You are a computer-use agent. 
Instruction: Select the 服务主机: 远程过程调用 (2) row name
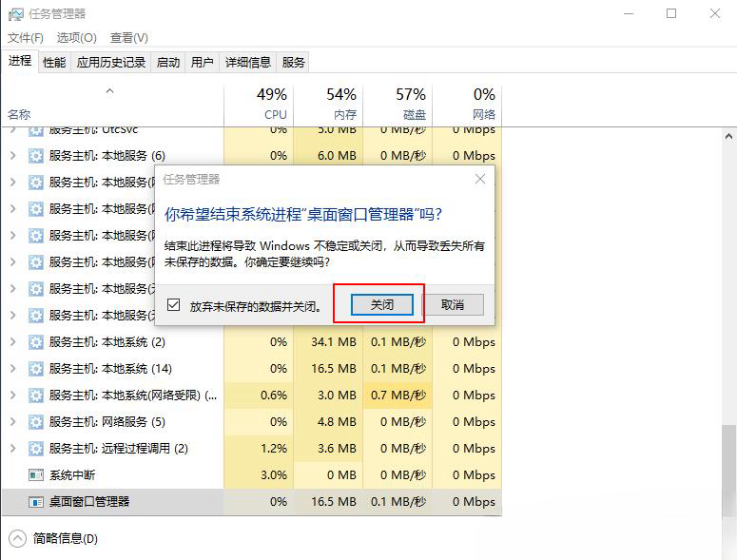119,449
